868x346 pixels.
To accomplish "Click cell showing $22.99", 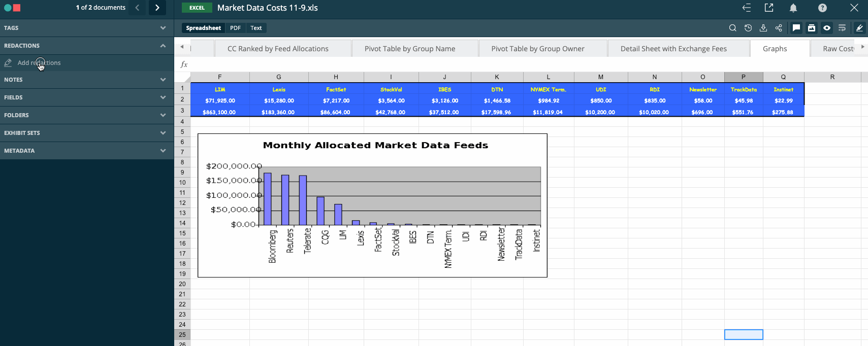I will 783,100.
